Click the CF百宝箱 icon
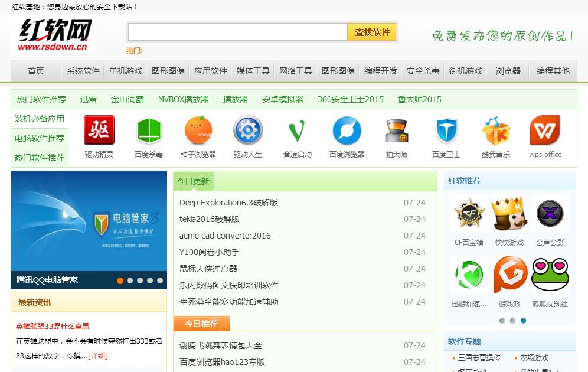The image size is (588, 372). click(469, 214)
